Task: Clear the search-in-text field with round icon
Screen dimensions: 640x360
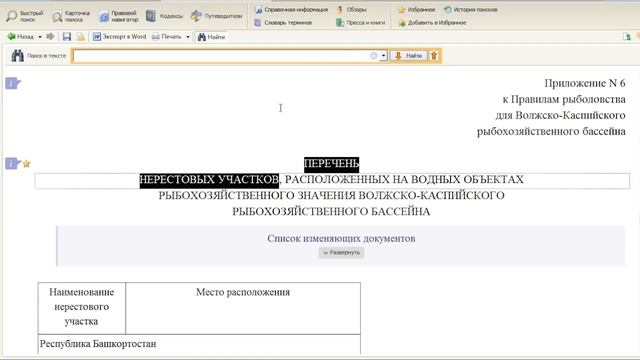Action: click(x=373, y=56)
